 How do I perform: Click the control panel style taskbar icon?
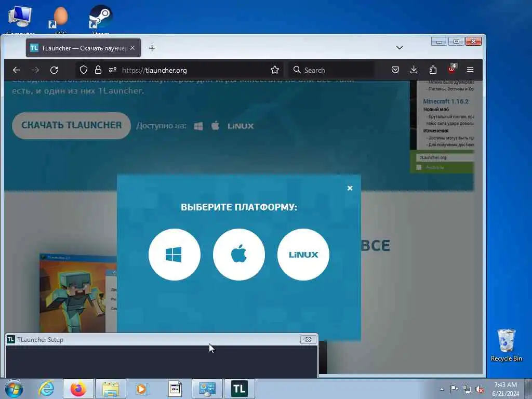pyautogui.click(x=207, y=389)
